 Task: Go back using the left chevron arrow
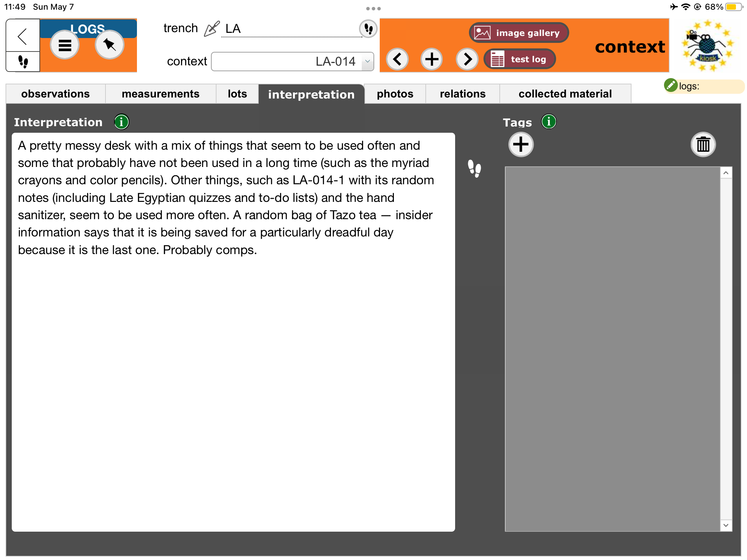[x=22, y=36]
